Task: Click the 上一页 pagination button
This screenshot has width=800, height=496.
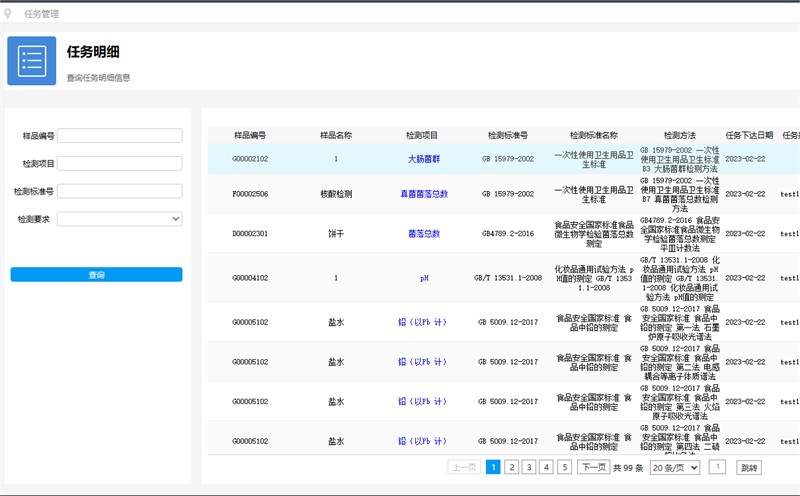Action: click(x=464, y=467)
